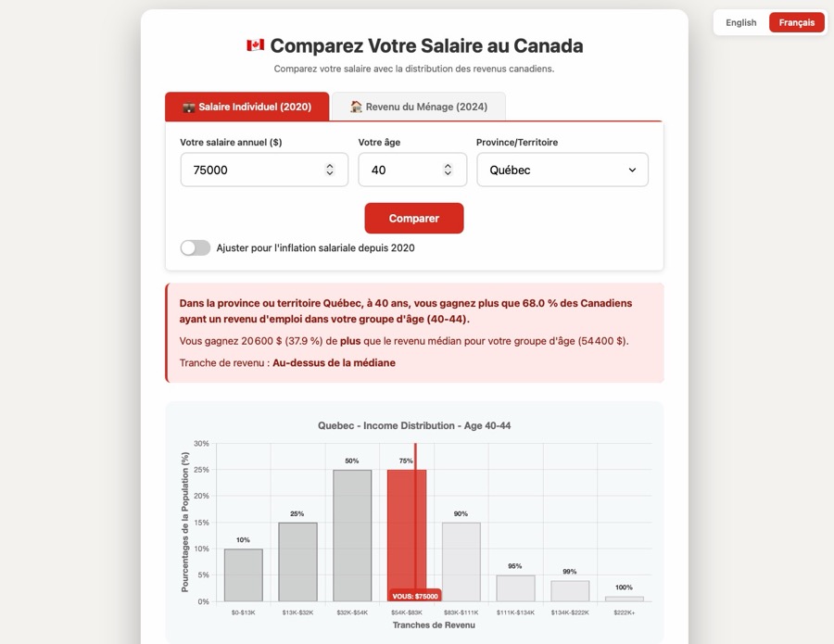Image resolution: width=834 pixels, height=644 pixels.
Task: Click the $32K-$54K bar in the chart
Action: point(352,535)
